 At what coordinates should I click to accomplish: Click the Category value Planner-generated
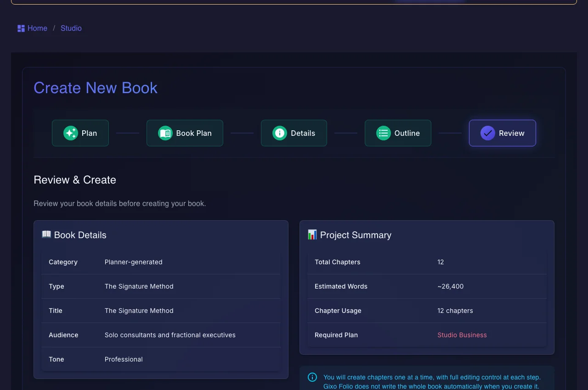coord(134,262)
